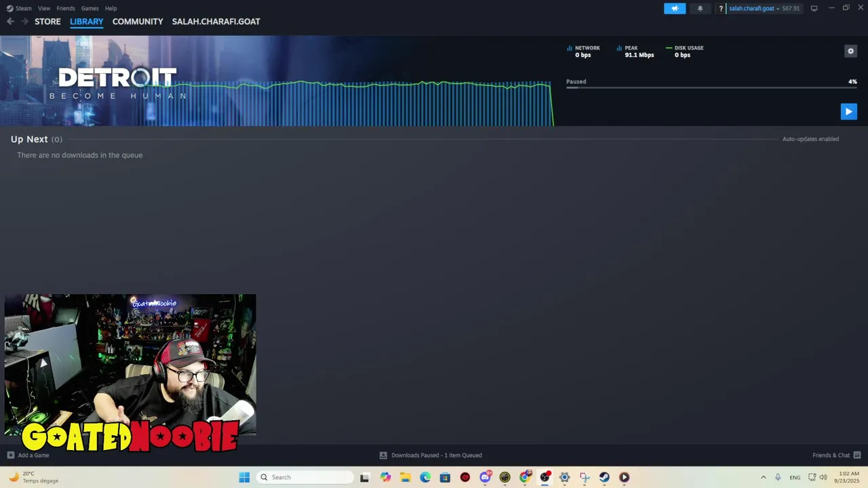The height and width of the screenshot is (488, 868).
Task: Open volume control in system tray
Action: tap(823, 477)
